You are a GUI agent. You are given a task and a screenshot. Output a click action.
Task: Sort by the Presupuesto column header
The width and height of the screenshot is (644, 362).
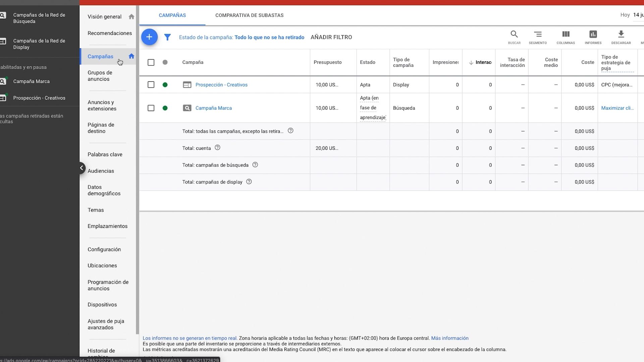pos(328,62)
